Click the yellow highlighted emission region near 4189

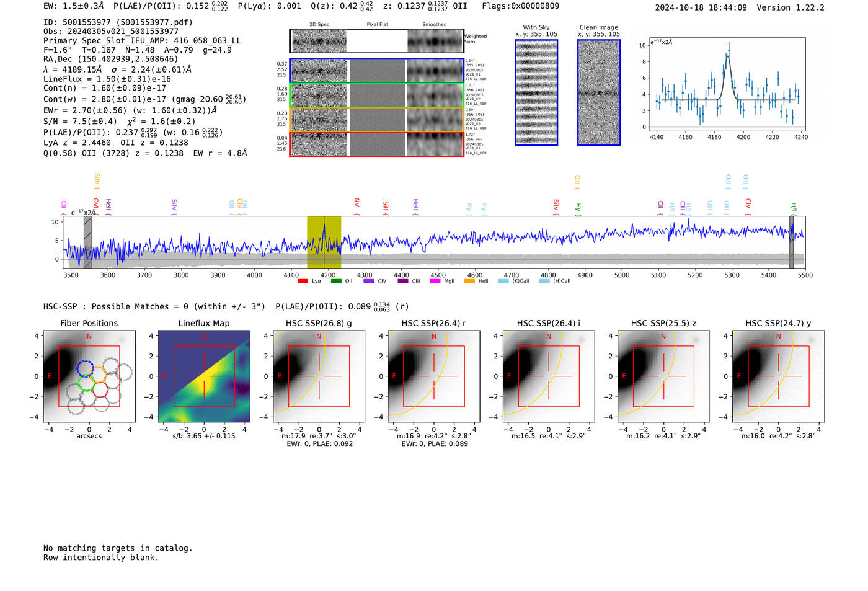324,242
